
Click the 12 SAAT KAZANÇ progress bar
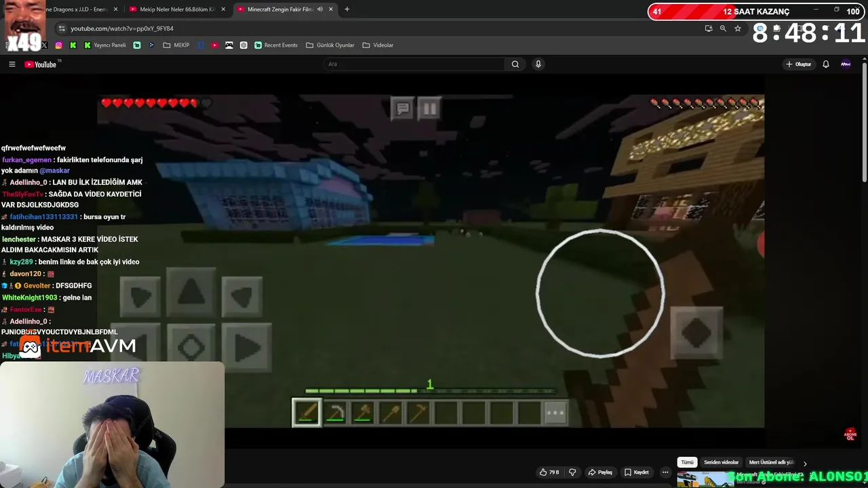click(x=755, y=12)
